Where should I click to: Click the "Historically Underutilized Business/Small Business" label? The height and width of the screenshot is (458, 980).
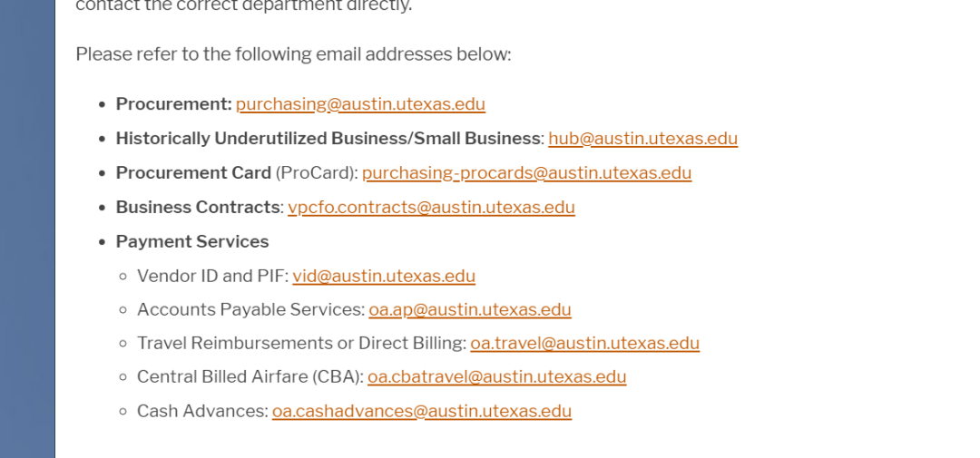pyautogui.click(x=328, y=139)
